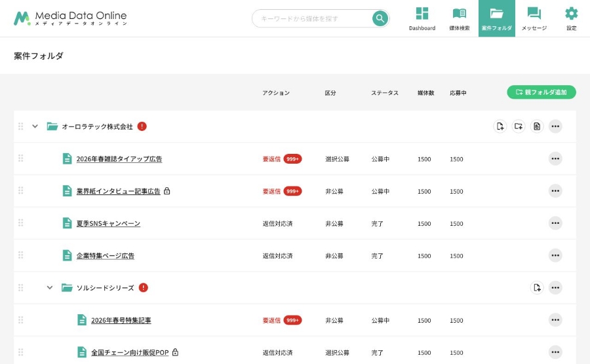
Task: Open more options for 夏季SNSキャンペーン
Action: [x=555, y=223]
